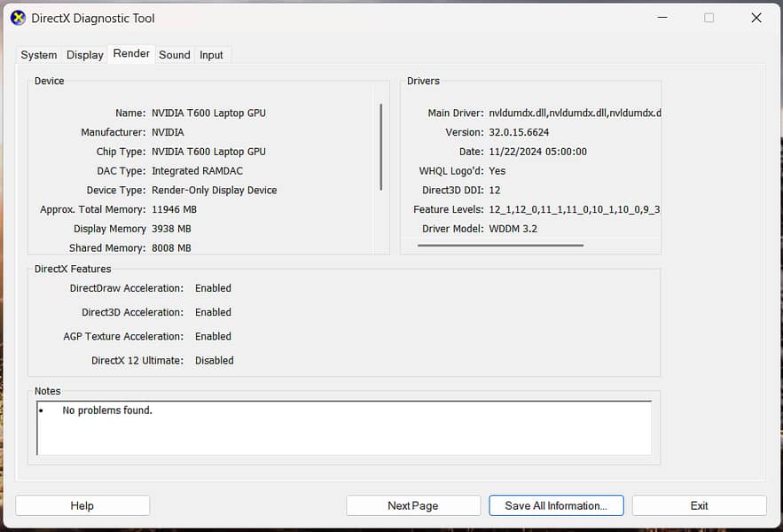Screen dimensions: 783x532
Task: Click the 11946 MB total memory value
Action: coord(175,209)
